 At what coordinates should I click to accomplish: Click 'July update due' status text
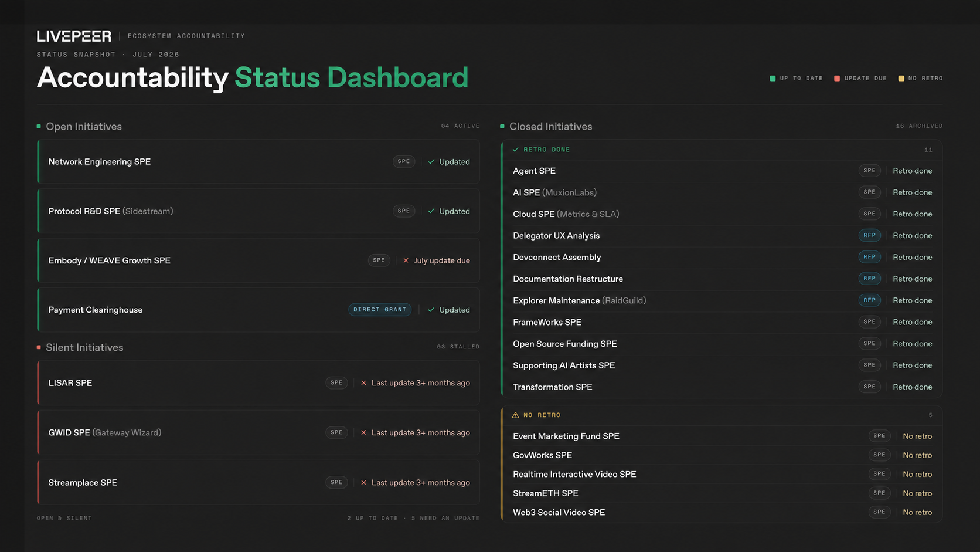click(442, 260)
